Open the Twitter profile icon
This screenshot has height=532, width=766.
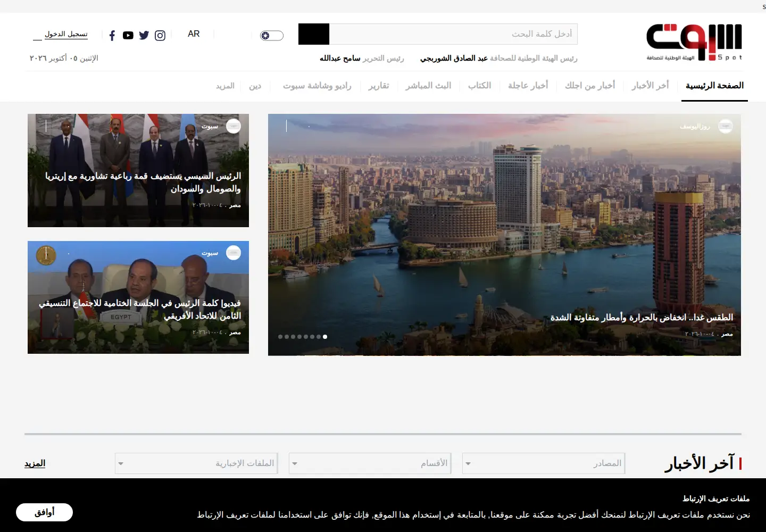(x=144, y=36)
